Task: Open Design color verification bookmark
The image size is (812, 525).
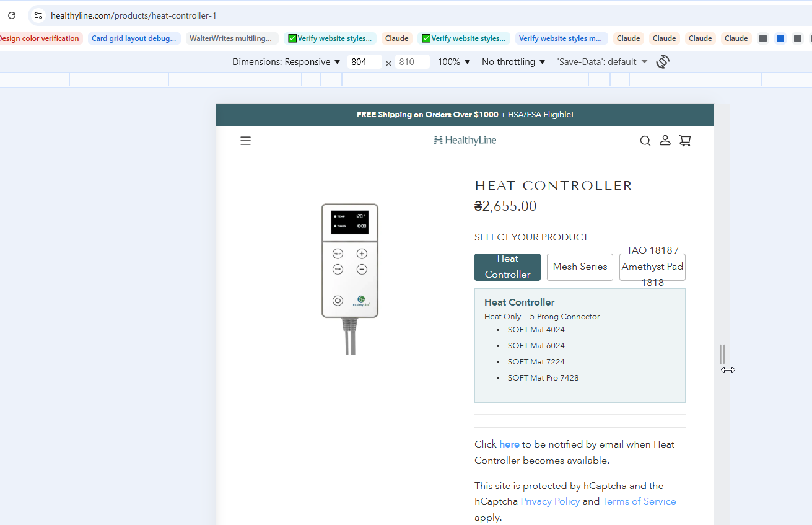Action: [38, 38]
